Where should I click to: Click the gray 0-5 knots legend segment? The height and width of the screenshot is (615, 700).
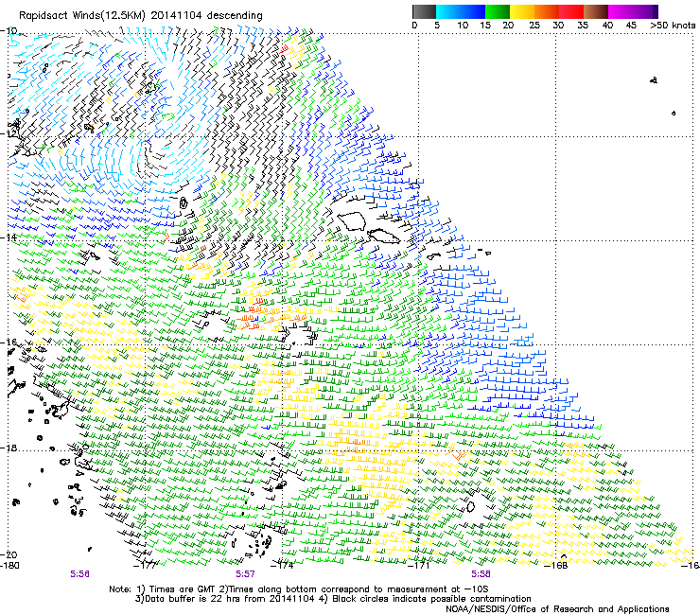[424, 11]
